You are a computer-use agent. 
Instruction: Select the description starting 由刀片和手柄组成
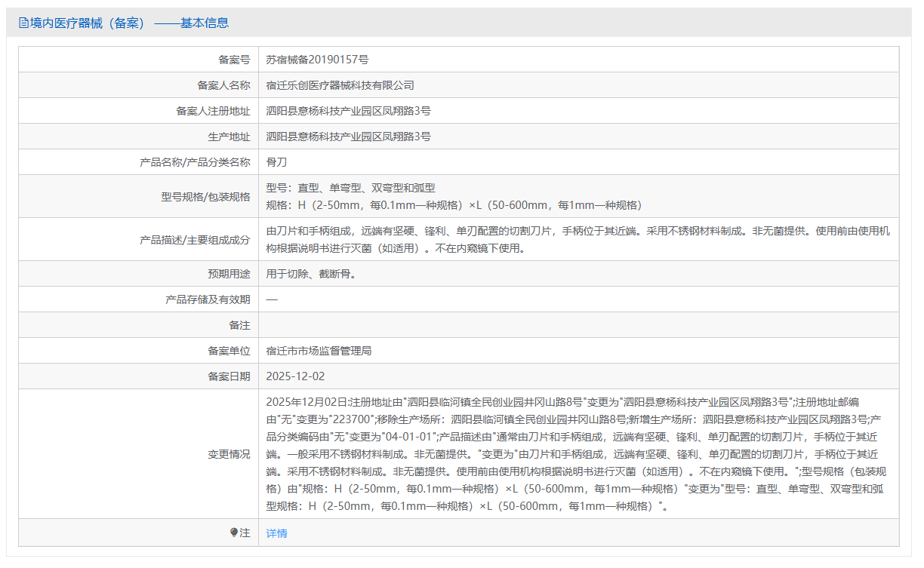pos(578,240)
